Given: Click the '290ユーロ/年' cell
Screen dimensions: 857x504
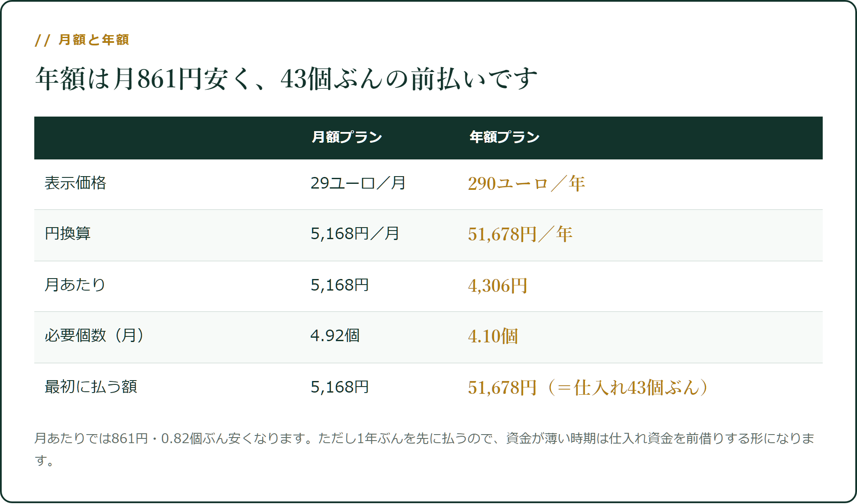Looking at the screenshot, I should [x=526, y=183].
